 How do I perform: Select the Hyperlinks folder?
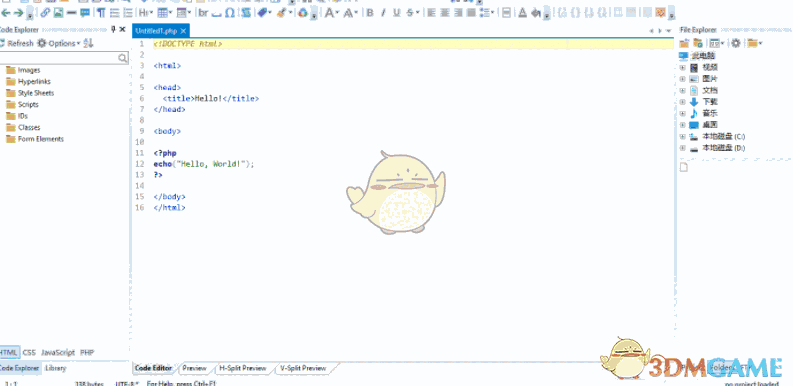(28, 81)
